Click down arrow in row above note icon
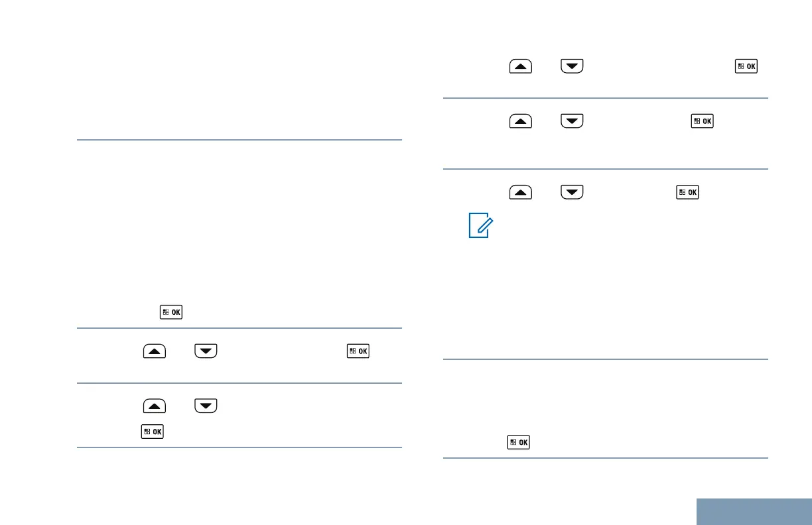Viewport: 812px width, 525px height. 571,193
